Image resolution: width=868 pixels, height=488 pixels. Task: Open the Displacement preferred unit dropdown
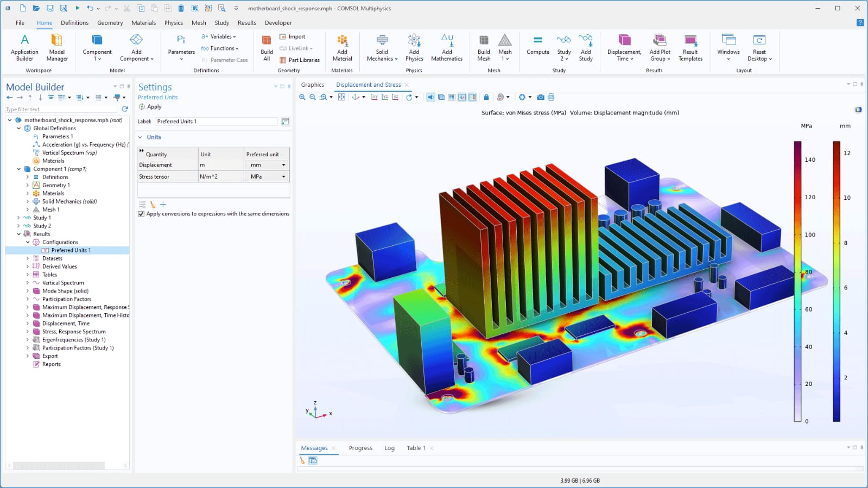coord(283,165)
